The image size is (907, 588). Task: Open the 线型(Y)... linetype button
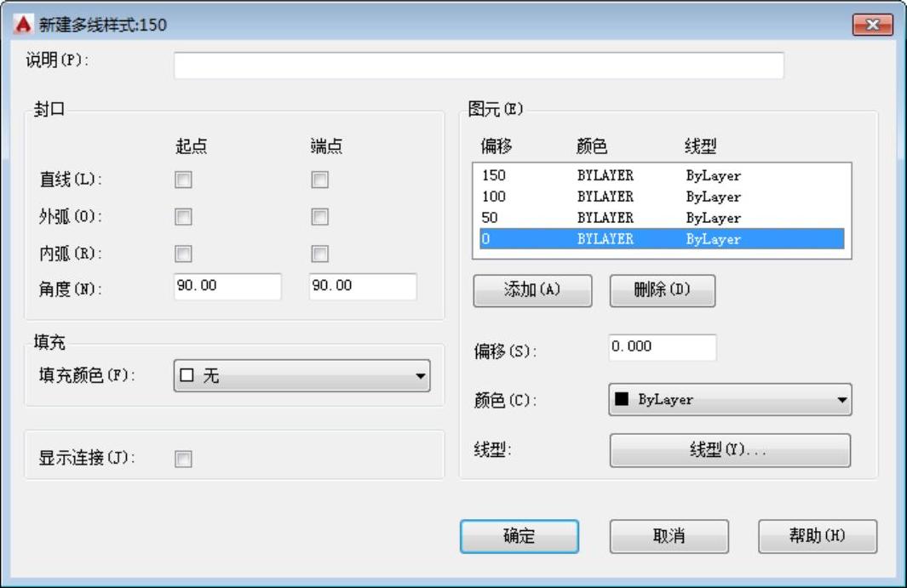tap(730, 450)
